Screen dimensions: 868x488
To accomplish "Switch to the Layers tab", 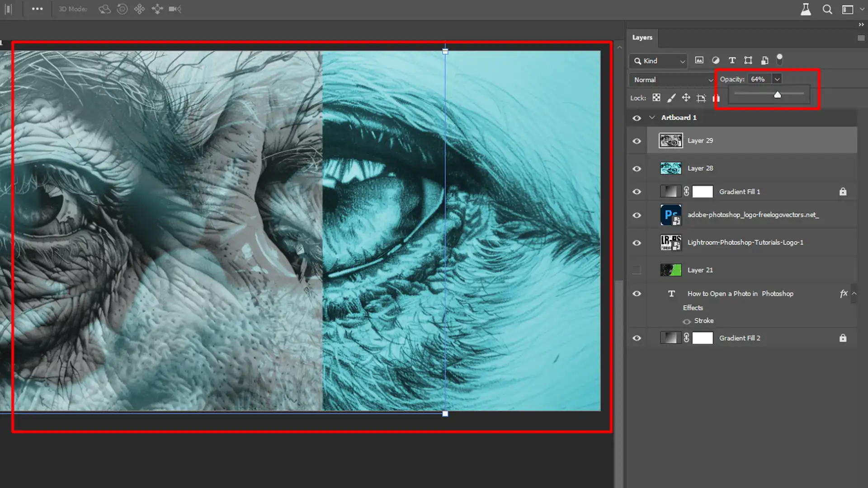I will pyautogui.click(x=642, y=38).
